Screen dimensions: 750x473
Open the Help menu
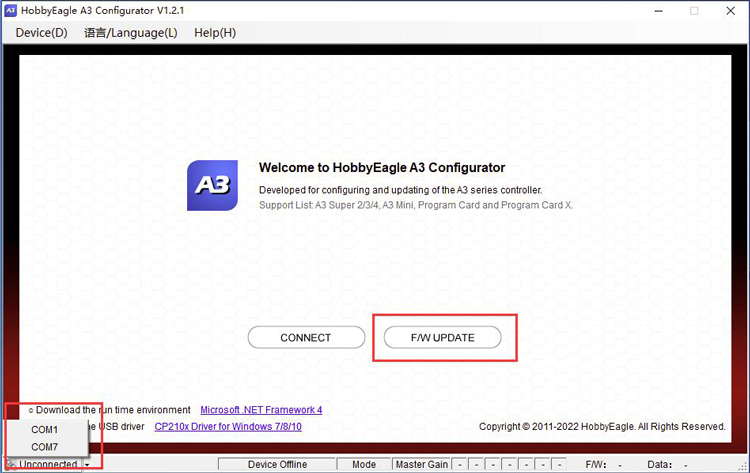pos(215,33)
